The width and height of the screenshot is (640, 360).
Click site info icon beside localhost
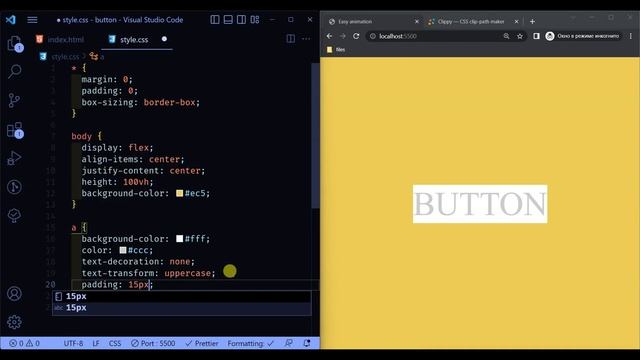372,36
